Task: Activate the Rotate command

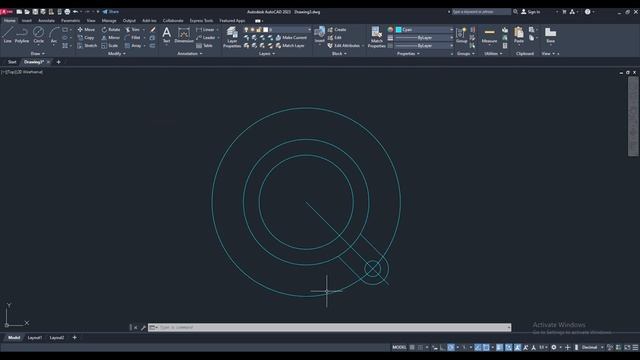Action: tap(111, 30)
